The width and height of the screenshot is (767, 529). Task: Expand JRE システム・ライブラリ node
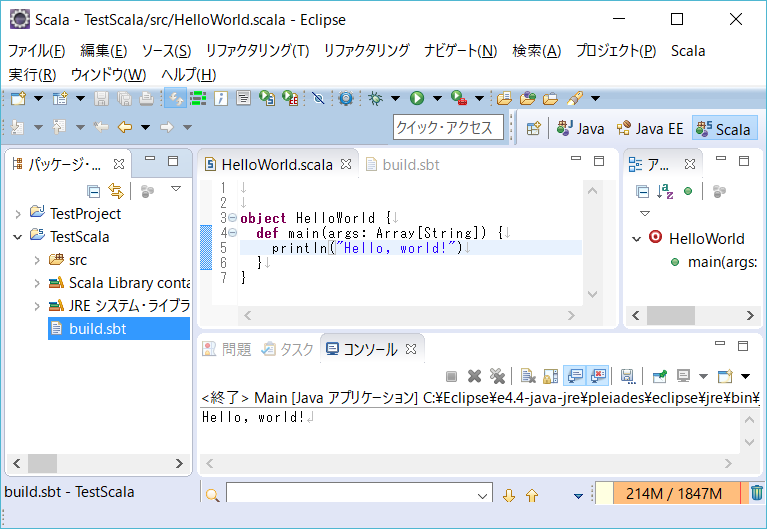[37, 306]
